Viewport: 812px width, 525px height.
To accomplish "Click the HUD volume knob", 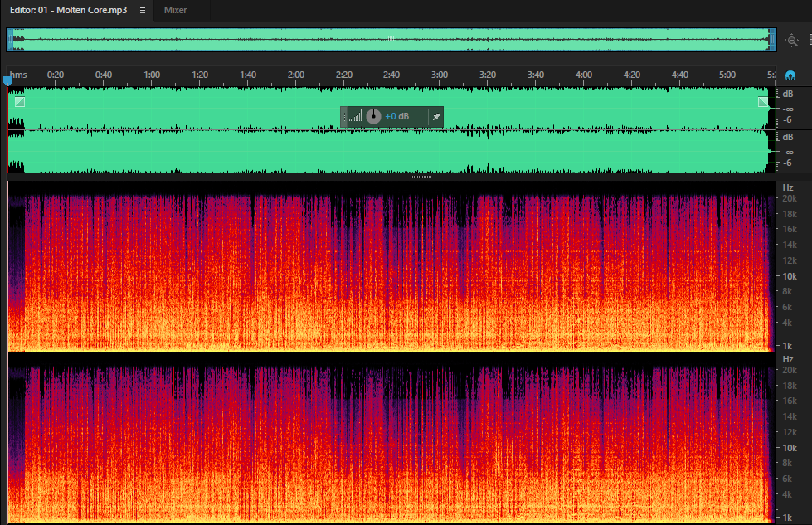I will pyautogui.click(x=373, y=116).
